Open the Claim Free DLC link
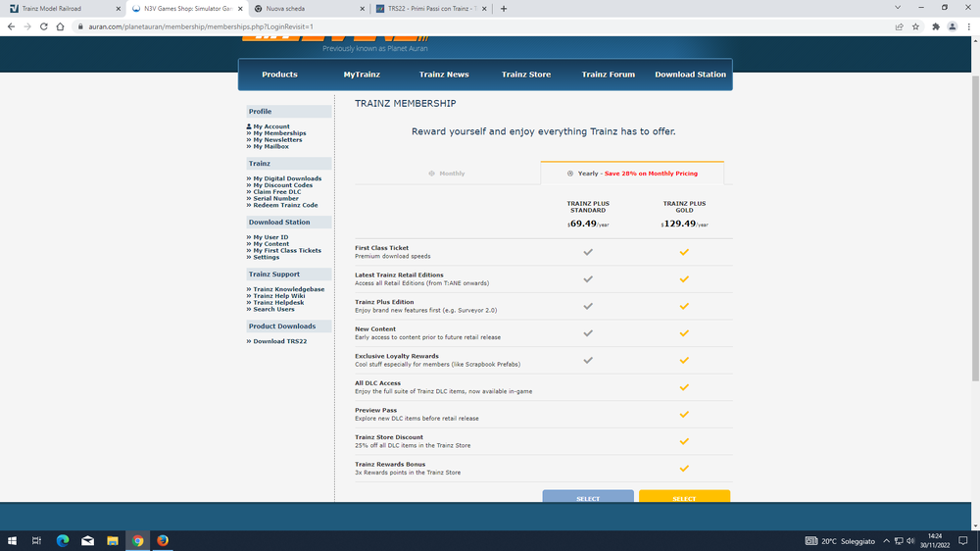 pos(277,192)
